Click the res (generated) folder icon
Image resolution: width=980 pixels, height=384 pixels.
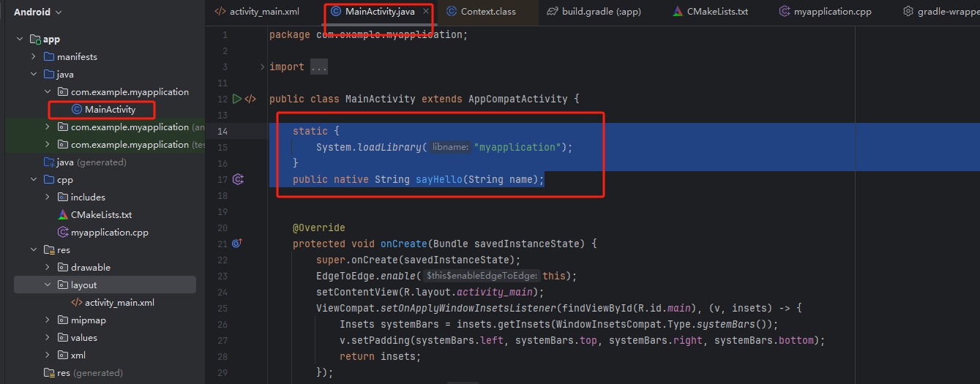(x=49, y=373)
